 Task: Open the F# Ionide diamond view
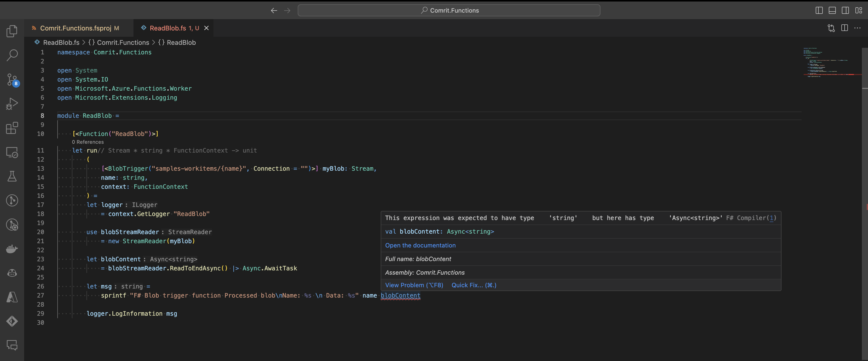[x=12, y=321]
